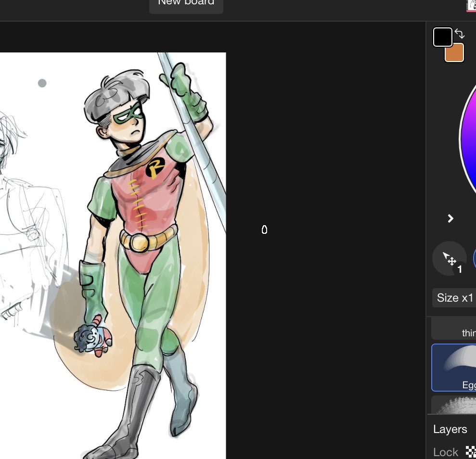Viewport: 476px width, 459px height.
Task: Expand the color panel chevron arrow
Action: point(450,218)
